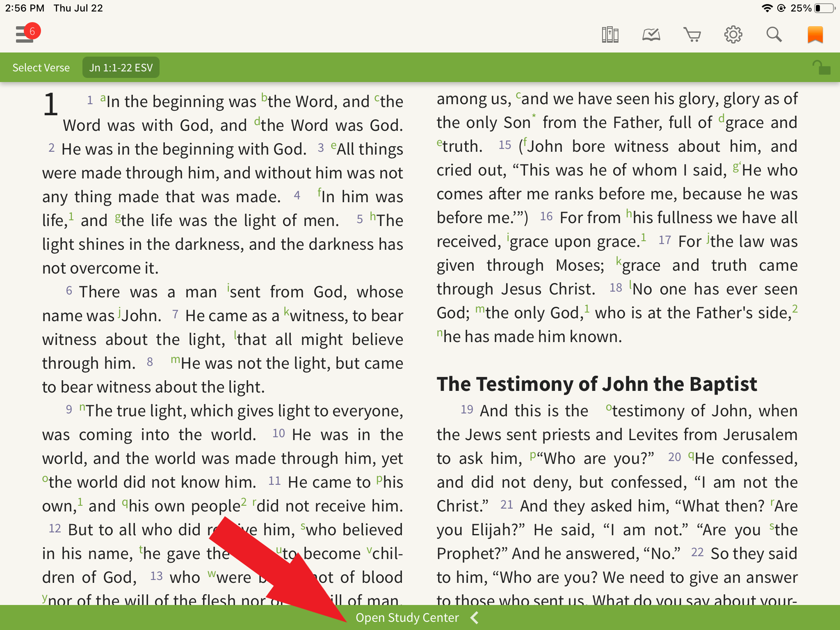Select verse number 15
Screen dimensions: 840x630
pyautogui.click(x=504, y=145)
